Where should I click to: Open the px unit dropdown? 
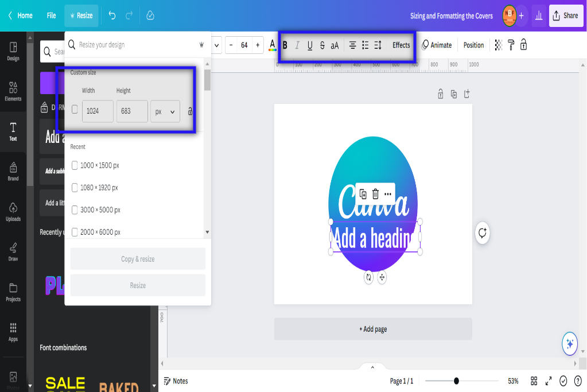(165, 111)
